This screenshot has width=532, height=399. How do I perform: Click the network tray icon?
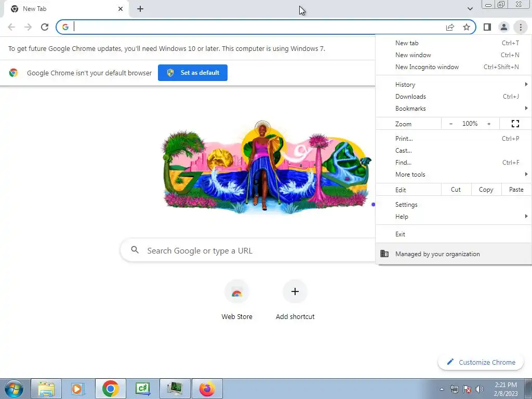coord(454,389)
